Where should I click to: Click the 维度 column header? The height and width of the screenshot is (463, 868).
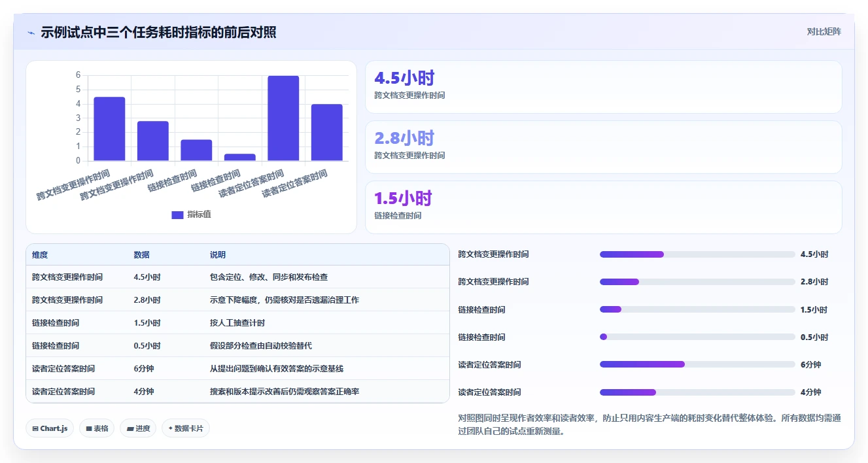(x=40, y=255)
